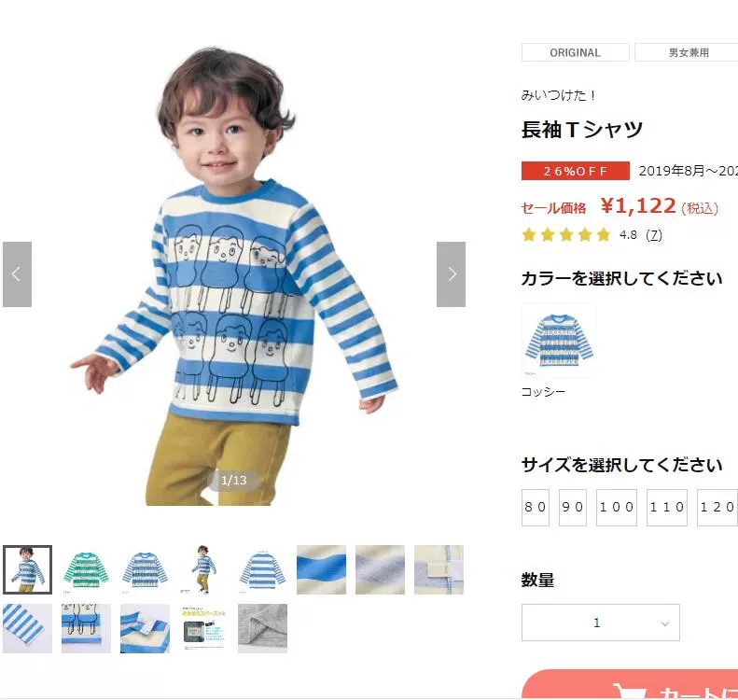Screen dimensions: 738x700
Task: Advance to next product image with right arrow
Action: (451, 274)
